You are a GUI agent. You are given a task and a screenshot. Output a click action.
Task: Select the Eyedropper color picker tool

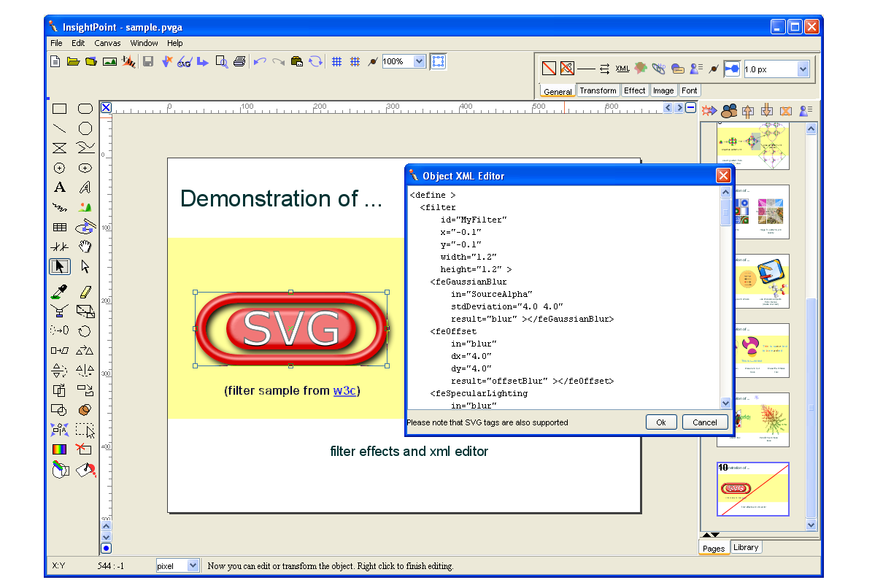[60, 292]
